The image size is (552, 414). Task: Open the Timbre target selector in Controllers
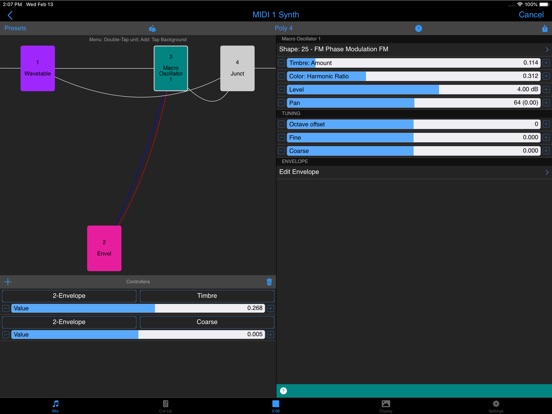point(207,296)
